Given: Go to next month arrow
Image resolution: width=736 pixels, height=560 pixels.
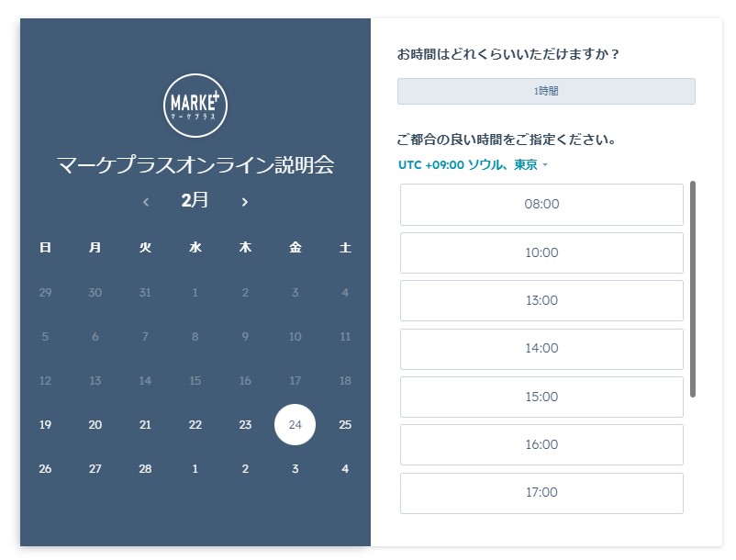Looking at the screenshot, I should 244,202.
